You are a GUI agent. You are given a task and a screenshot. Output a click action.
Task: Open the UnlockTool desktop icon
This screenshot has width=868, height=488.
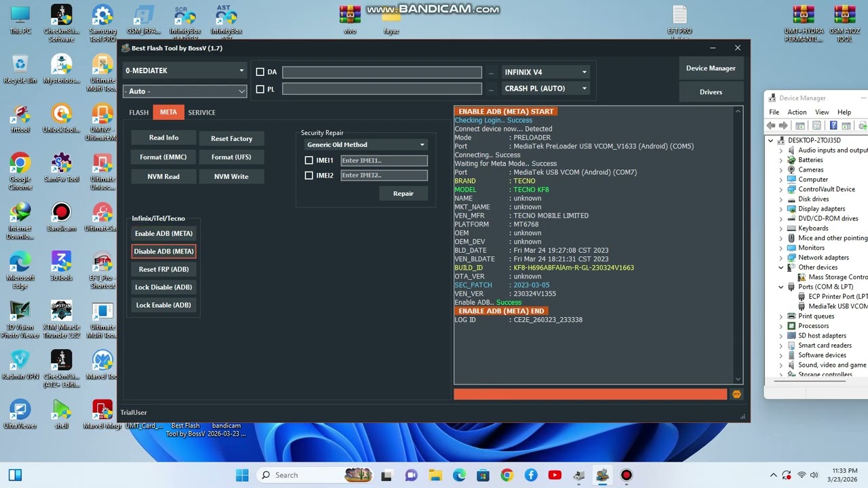[x=61, y=119]
